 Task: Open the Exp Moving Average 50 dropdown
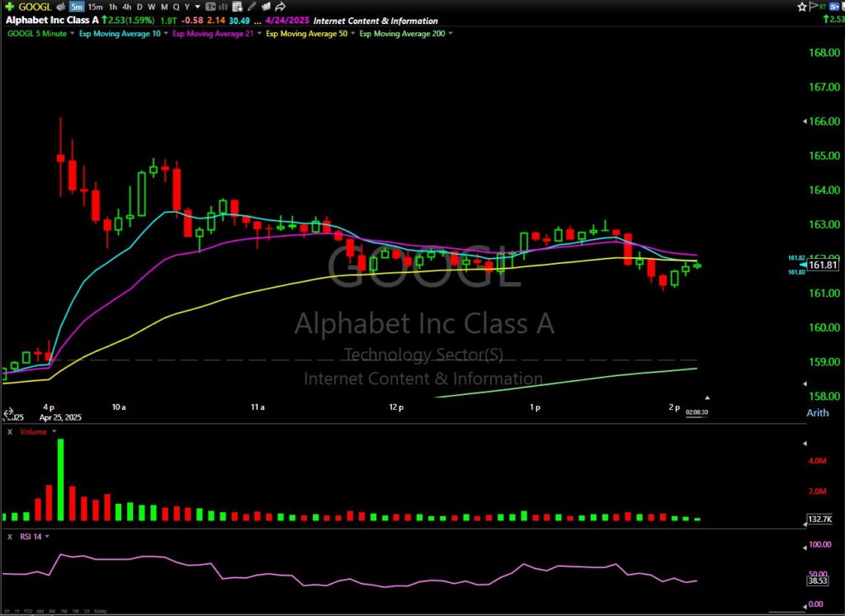[354, 34]
